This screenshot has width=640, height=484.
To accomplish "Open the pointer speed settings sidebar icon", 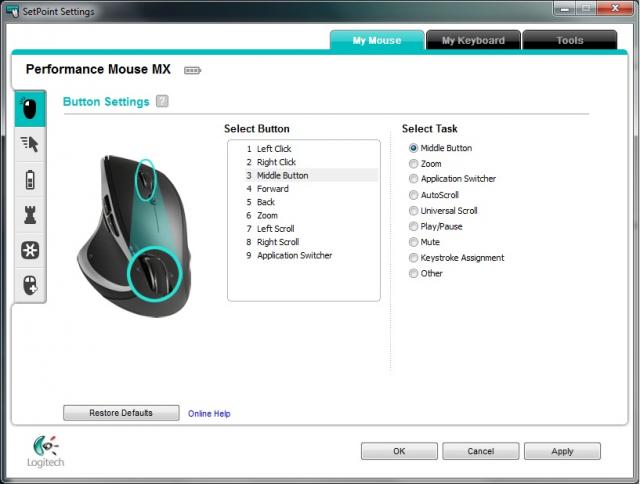I will coord(30,144).
